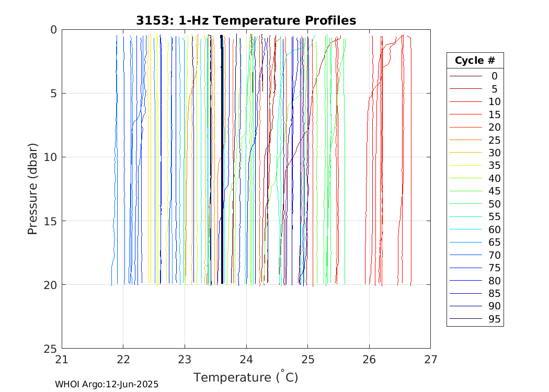Screen dimensions: 549x392
Task: Click the thick dark navy profile line
Action: click(222, 159)
